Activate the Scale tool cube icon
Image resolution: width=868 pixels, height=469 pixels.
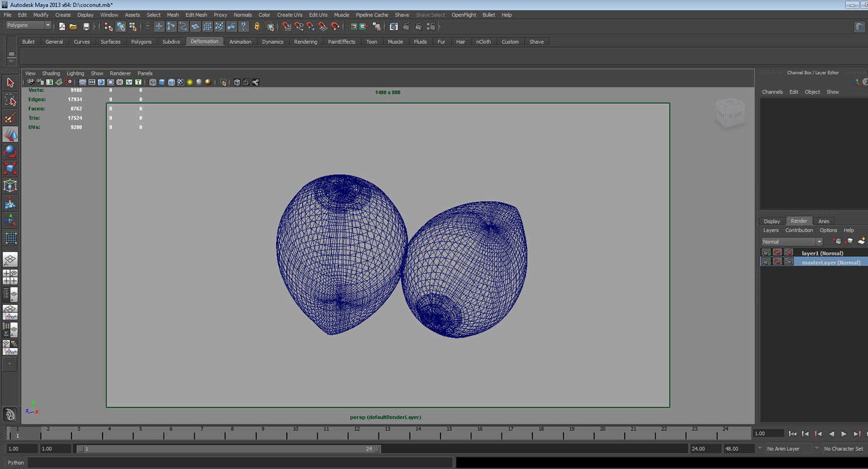click(x=10, y=169)
